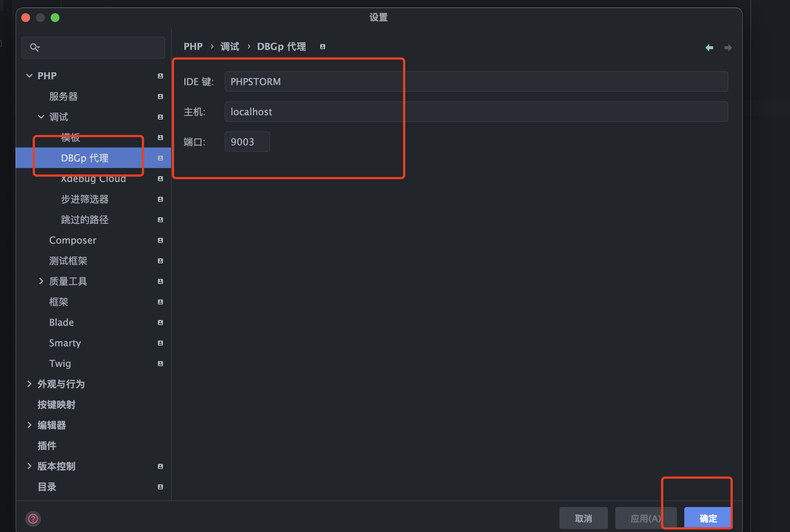790x532 pixels.
Task: Click project icon next to Composer item
Action: pyautogui.click(x=160, y=240)
